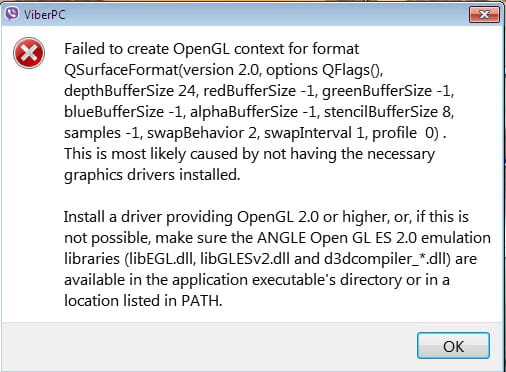
Task: Click the 'blueBufferSize -1' text line
Action: [x=259, y=112]
